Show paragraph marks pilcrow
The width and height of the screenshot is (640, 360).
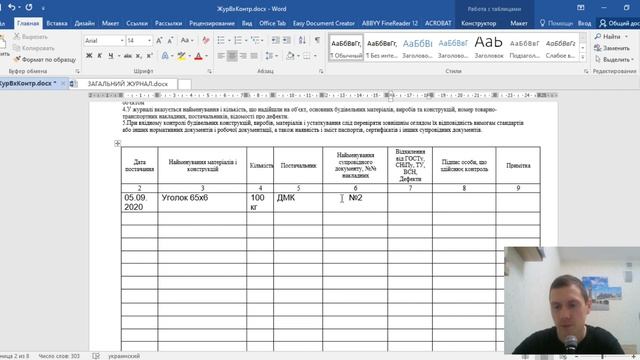(317, 40)
